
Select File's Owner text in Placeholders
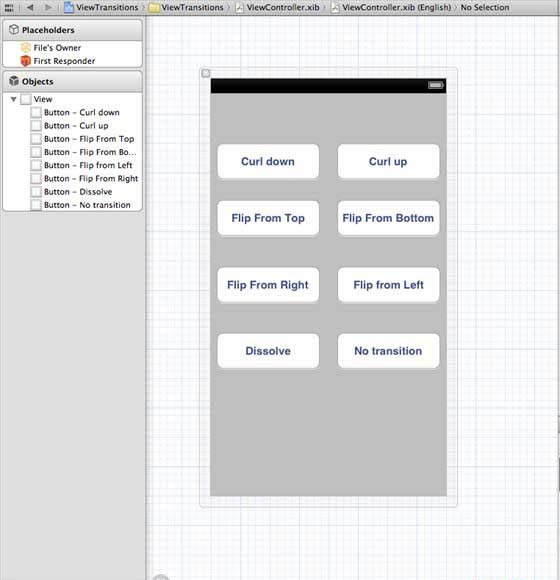click(57, 48)
